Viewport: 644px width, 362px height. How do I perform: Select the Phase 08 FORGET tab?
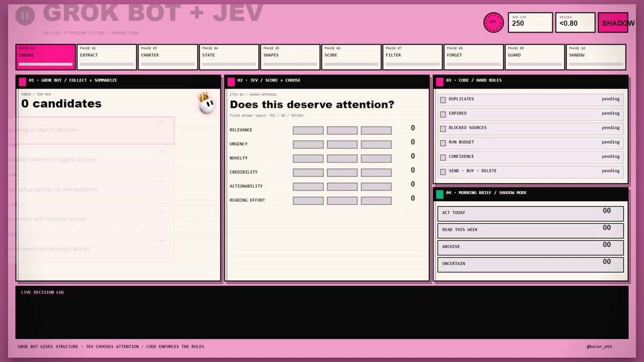point(474,57)
